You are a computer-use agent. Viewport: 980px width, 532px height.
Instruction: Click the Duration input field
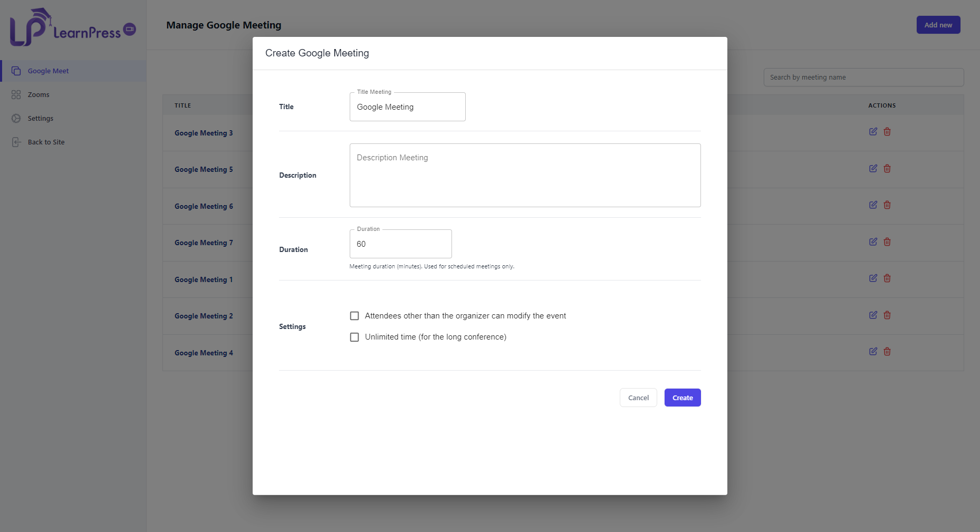(x=400, y=244)
